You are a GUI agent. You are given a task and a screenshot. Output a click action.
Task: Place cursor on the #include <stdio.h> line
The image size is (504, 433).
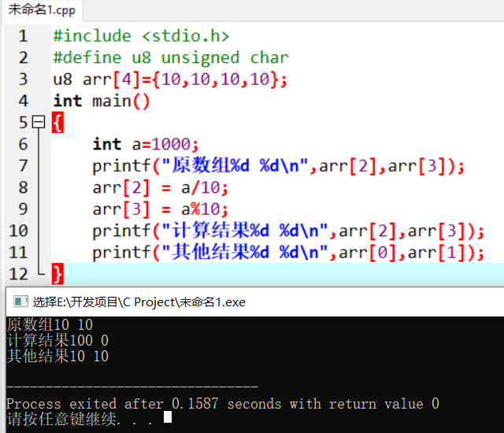point(141,36)
